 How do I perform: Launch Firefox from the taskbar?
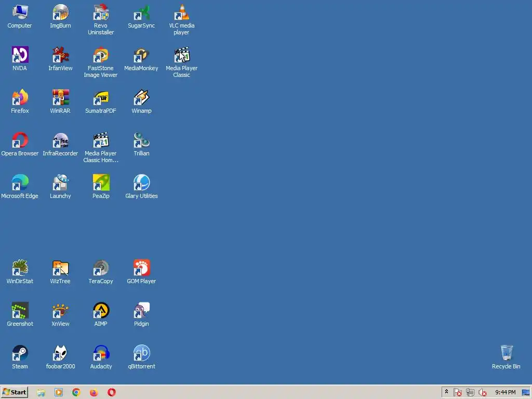(x=94, y=393)
